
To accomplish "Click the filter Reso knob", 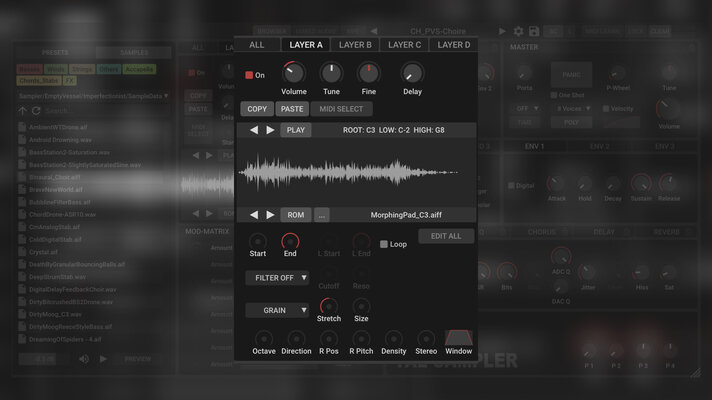I will pos(361,274).
